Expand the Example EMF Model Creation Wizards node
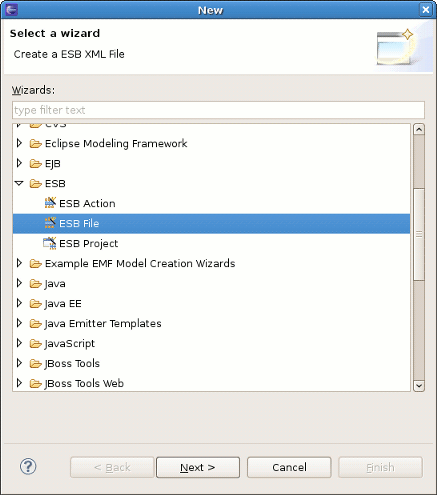This screenshot has width=437, height=495. click(x=19, y=263)
